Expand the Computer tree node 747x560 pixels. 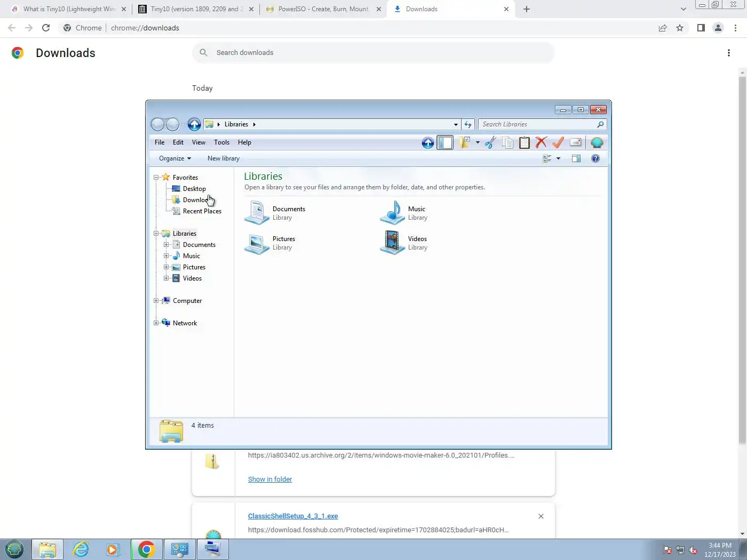(156, 301)
